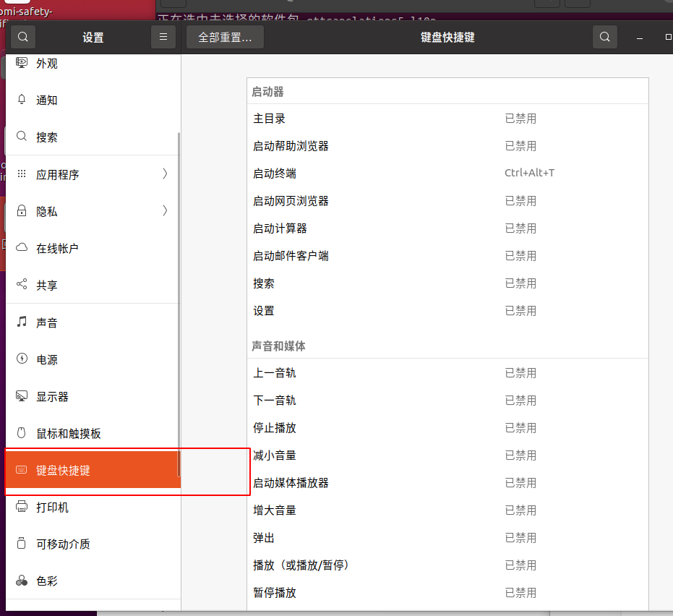Select the 启动邮件客户端 shortcut row
673x616 pixels.
point(447,255)
